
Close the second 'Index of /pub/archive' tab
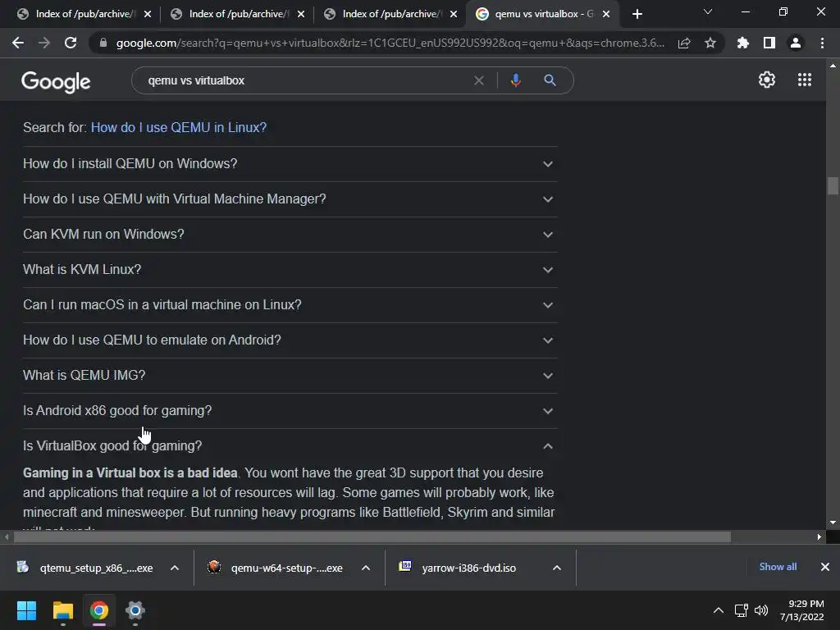point(301,14)
